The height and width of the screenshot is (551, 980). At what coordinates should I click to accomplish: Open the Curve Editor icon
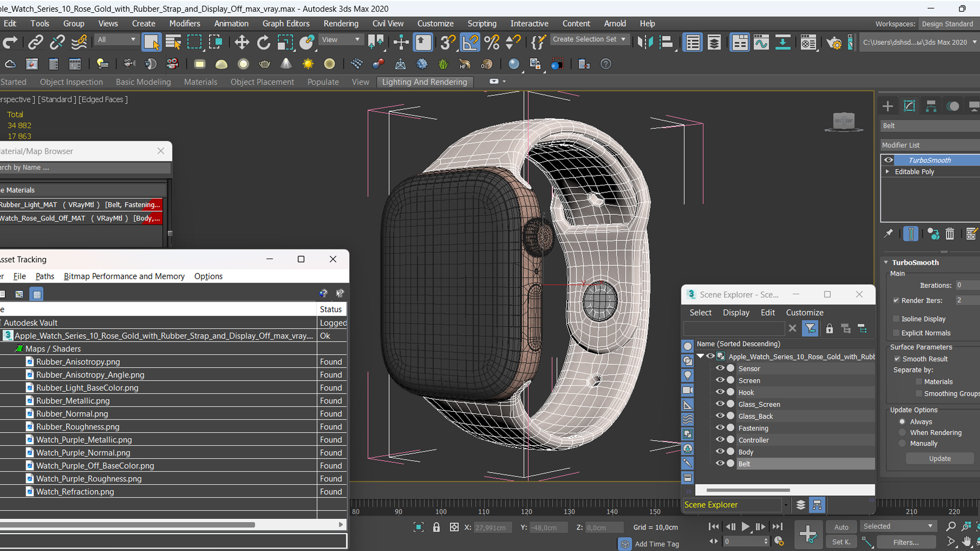click(761, 42)
